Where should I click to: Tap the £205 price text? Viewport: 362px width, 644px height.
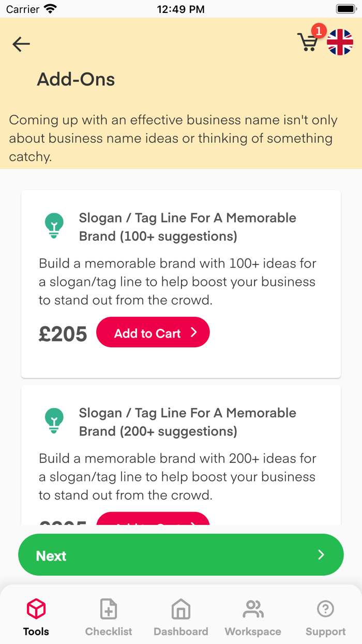point(63,334)
